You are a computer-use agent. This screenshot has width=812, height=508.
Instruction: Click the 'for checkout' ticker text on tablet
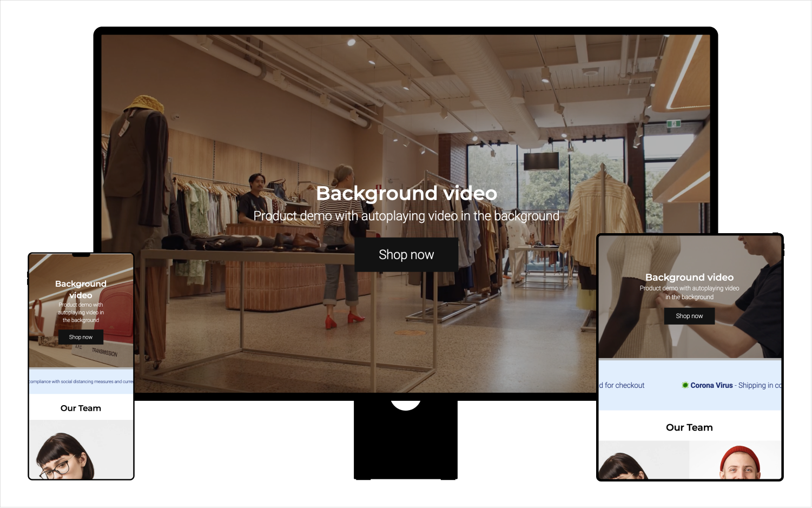click(x=624, y=385)
